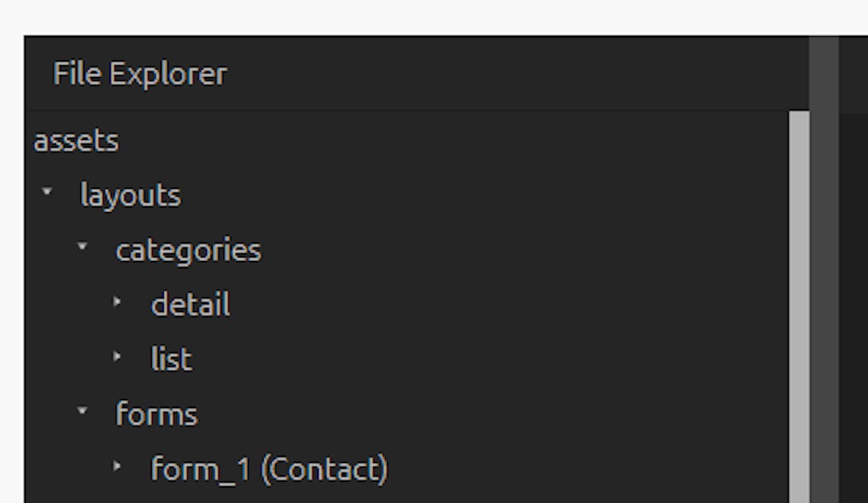
Task: Collapse the forms folder arrow
Action: 83,411
